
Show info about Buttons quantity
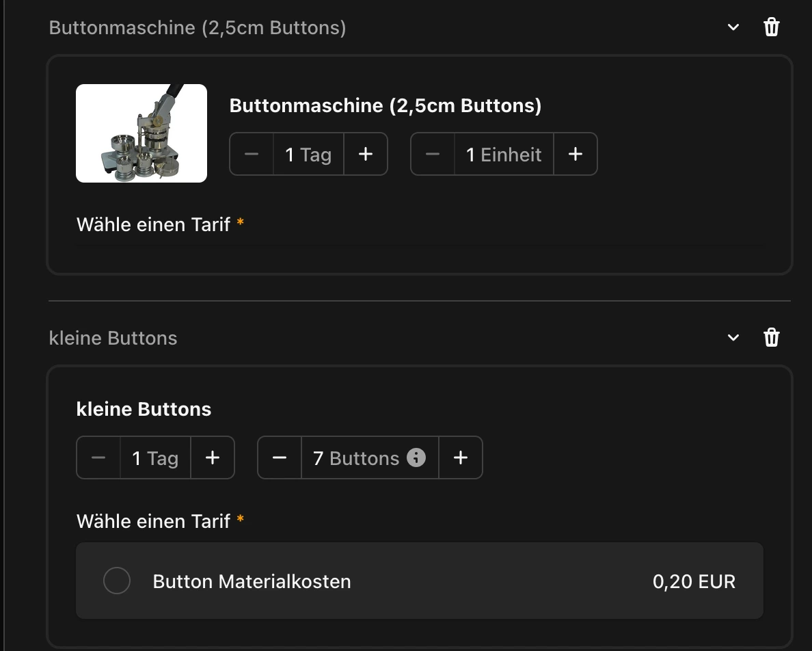pos(416,457)
